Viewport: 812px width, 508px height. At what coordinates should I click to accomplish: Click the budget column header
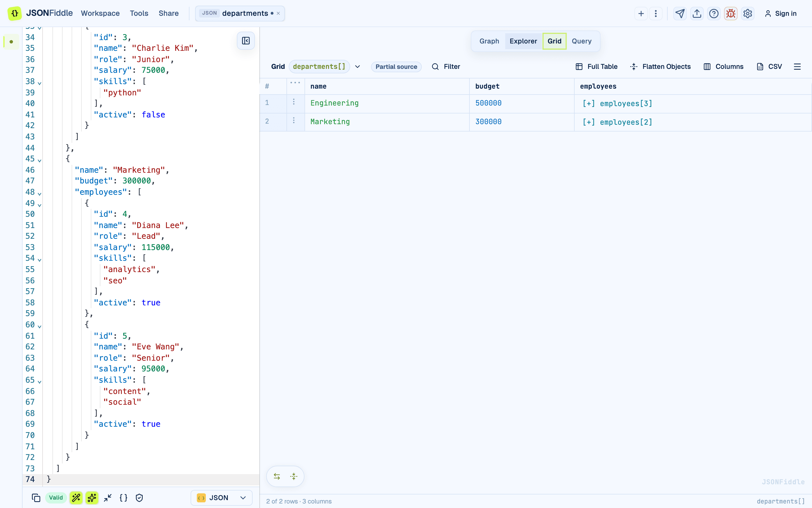(x=522, y=86)
